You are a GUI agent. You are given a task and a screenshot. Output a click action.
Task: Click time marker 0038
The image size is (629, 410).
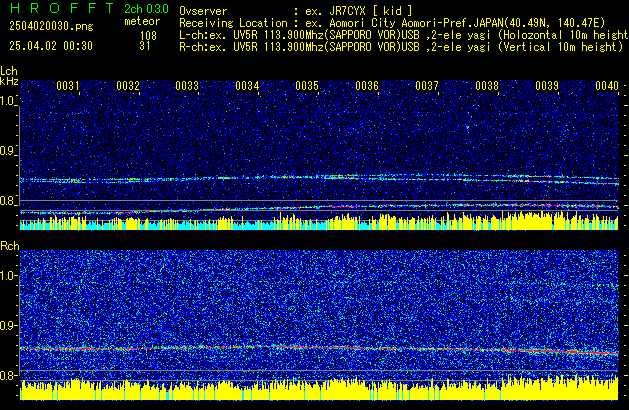tap(487, 86)
